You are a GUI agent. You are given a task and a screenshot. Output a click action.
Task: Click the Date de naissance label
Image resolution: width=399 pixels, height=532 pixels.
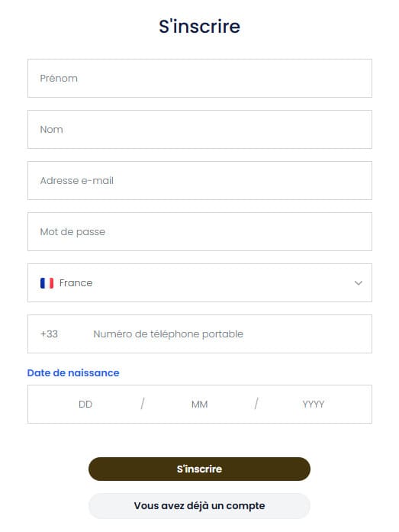[73, 373]
